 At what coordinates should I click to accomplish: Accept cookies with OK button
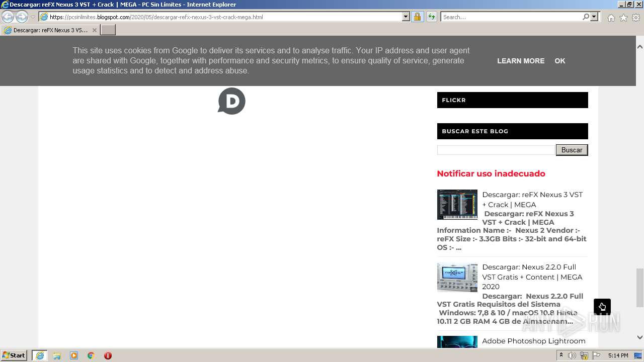coord(560,61)
